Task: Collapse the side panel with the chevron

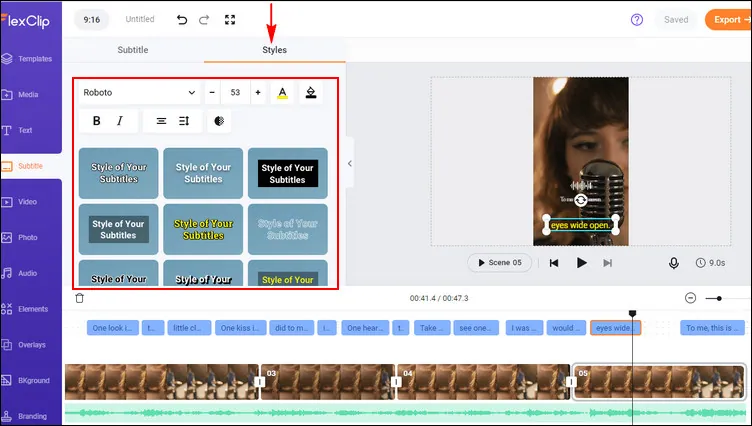Action: click(x=350, y=164)
